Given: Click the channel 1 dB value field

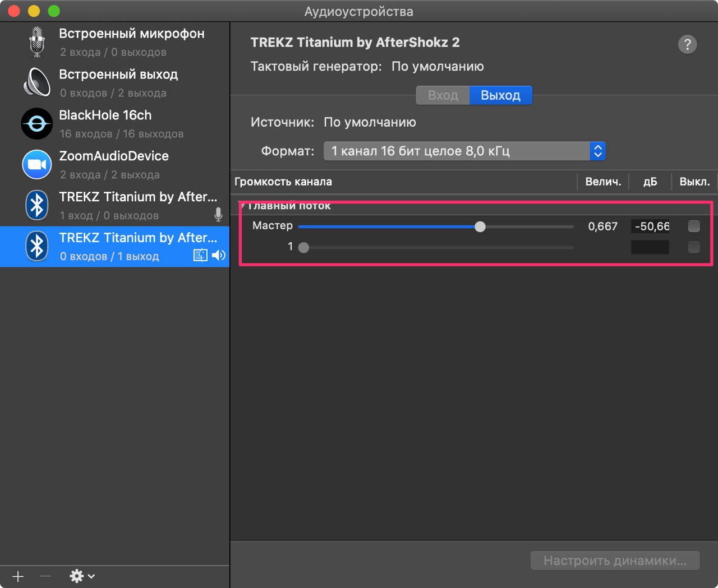Looking at the screenshot, I should [x=650, y=247].
